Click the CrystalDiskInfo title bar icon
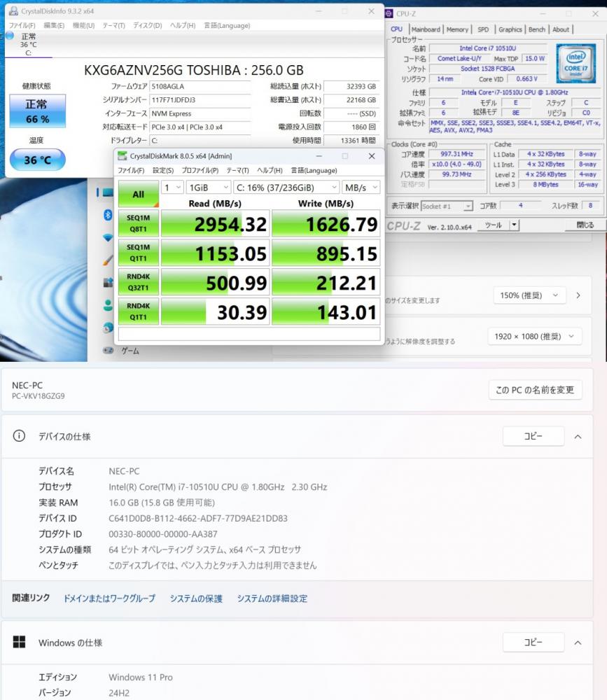 pos(13,10)
